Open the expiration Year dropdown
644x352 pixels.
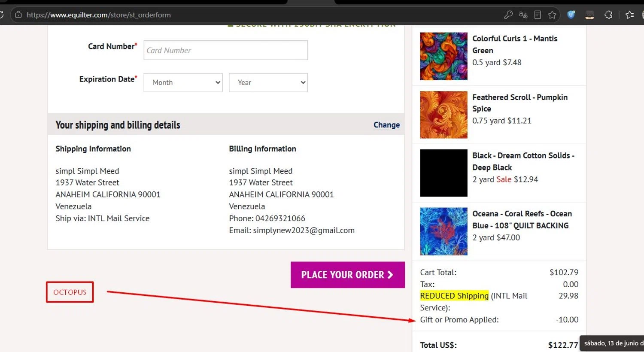tap(268, 82)
